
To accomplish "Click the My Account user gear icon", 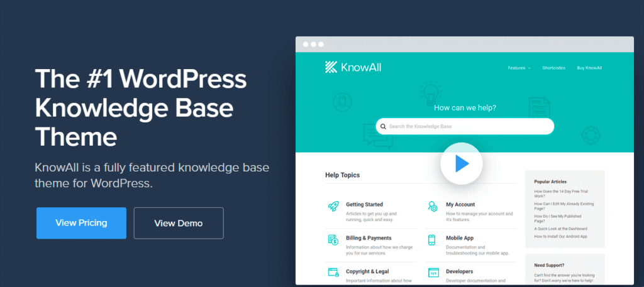I will pos(433,206).
